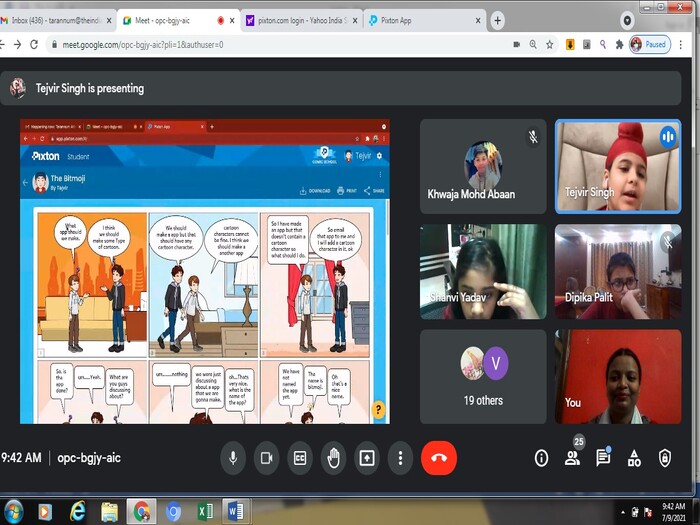Open meeting details info icon
The height and width of the screenshot is (525, 700).
coord(542,458)
